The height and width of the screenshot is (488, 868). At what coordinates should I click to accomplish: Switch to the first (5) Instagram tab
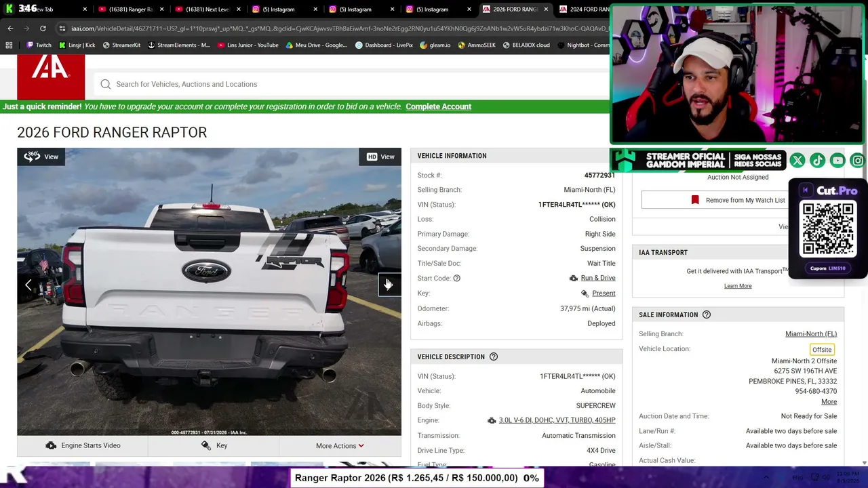pyautogui.click(x=278, y=9)
